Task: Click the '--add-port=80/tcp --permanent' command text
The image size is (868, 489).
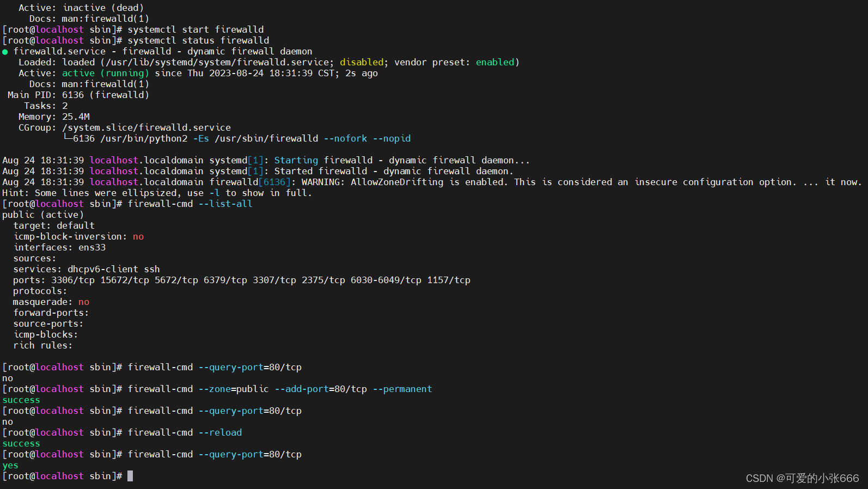Action: pyautogui.click(x=353, y=389)
